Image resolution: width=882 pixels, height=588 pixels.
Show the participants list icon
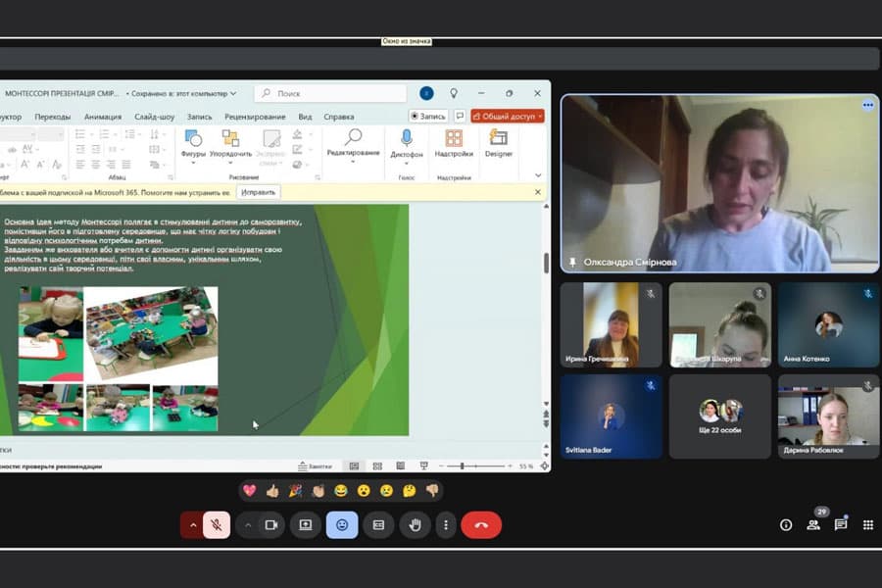813,525
